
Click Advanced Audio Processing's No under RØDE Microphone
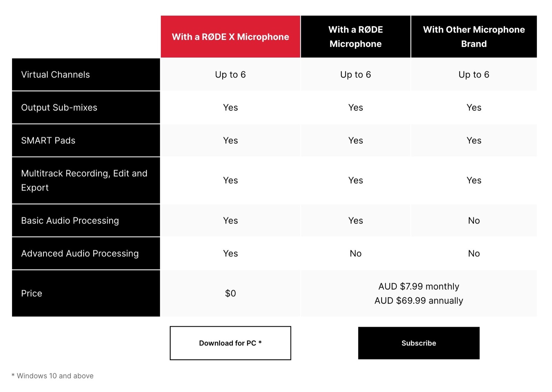point(355,254)
